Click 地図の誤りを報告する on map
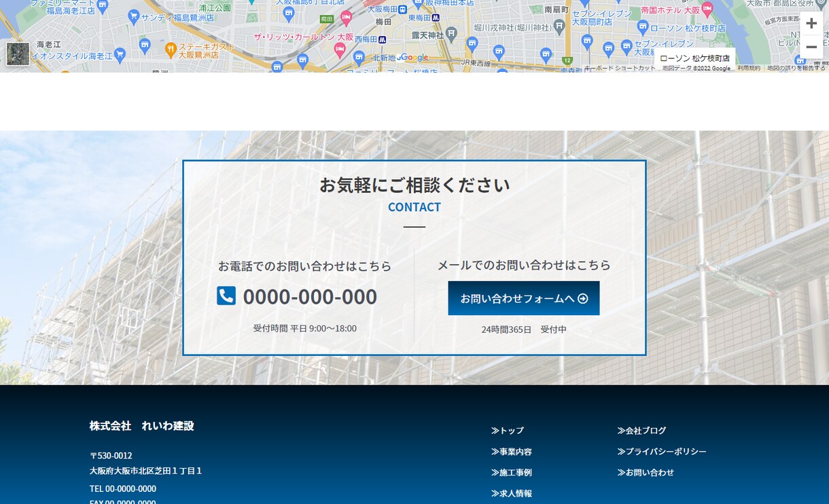Image resolution: width=829 pixels, height=504 pixels. [796, 69]
